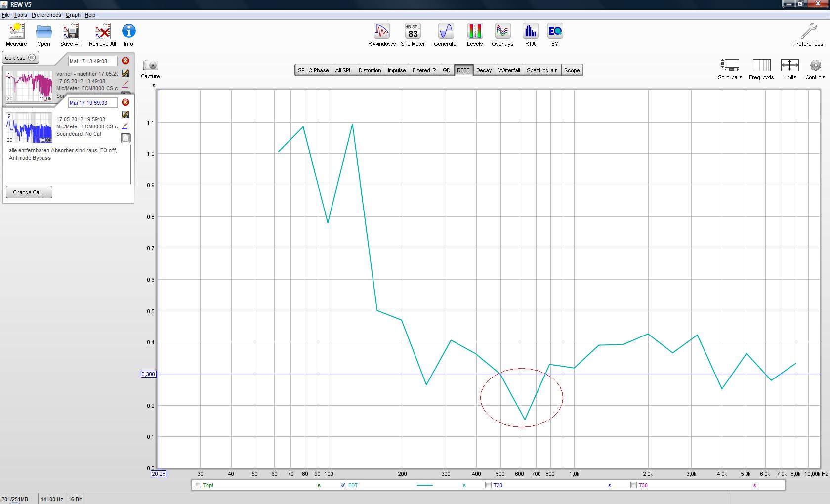
Task: Save the Mai 17 13:49:08 measurement
Action: 125,73
